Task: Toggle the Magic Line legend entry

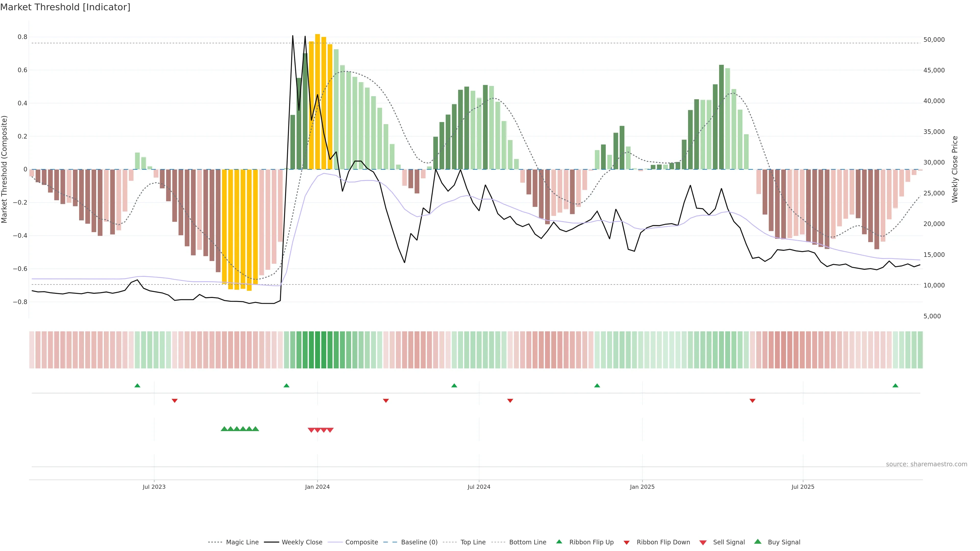Action: click(x=242, y=542)
